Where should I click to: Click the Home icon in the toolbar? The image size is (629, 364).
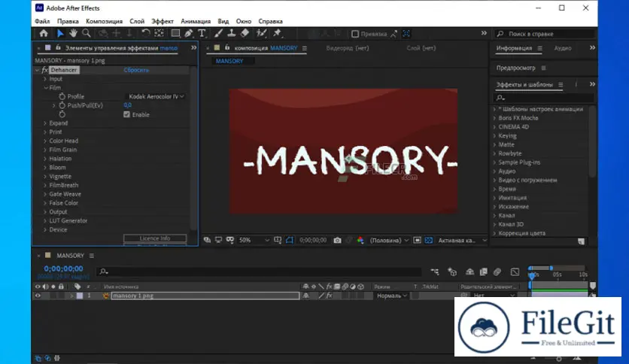click(44, 34)
